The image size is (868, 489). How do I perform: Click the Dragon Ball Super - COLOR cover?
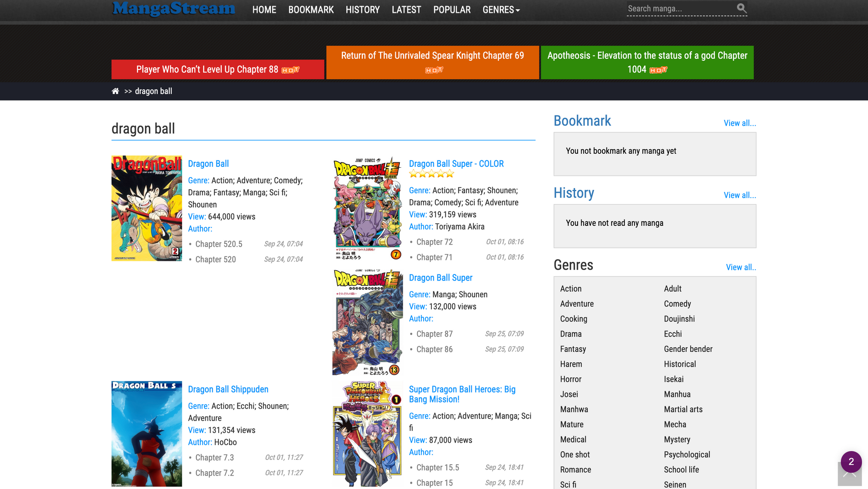pyautogui.click(x=368, y=208)
